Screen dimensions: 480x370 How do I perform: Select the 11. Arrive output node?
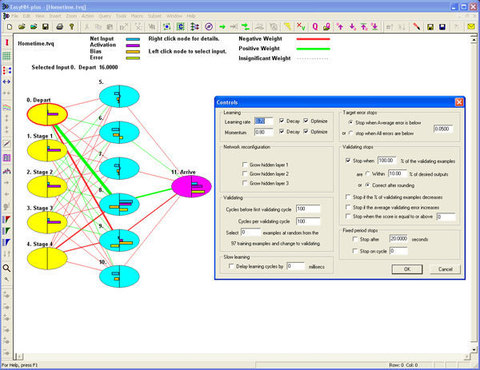coord(191,186)
